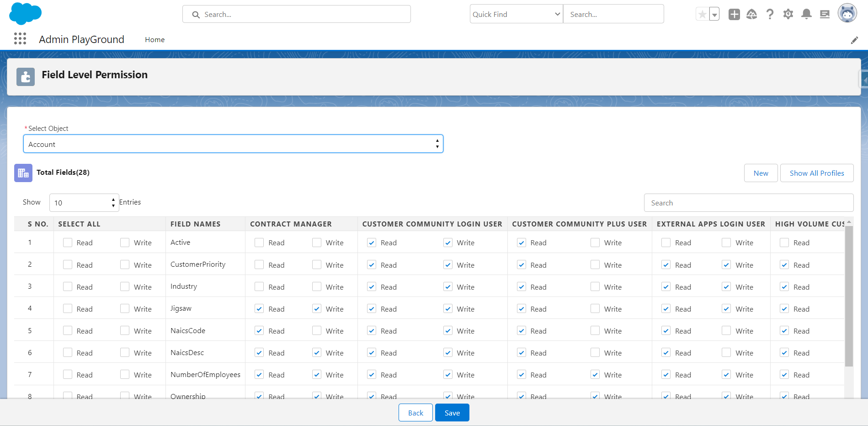868x426 pixels.
Task: Click the Show All Profiles button
Action: [x=816, y=173]
